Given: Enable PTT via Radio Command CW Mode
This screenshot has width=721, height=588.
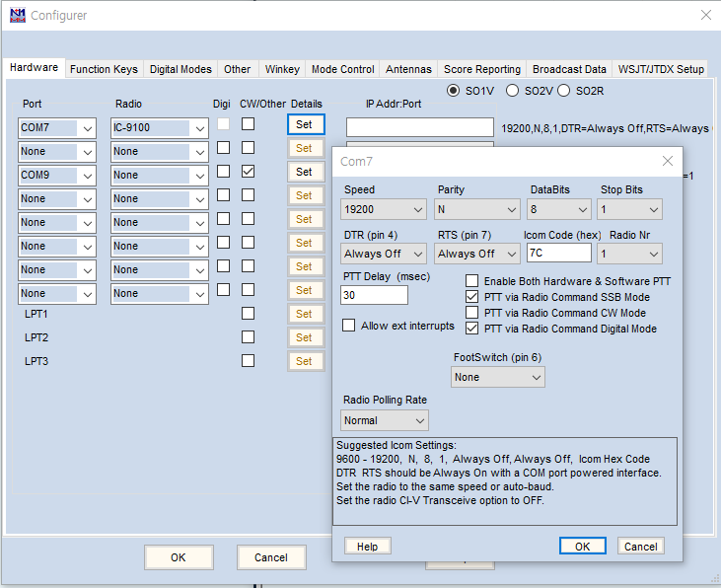Looking at the screenshot, I should (472, 313).
